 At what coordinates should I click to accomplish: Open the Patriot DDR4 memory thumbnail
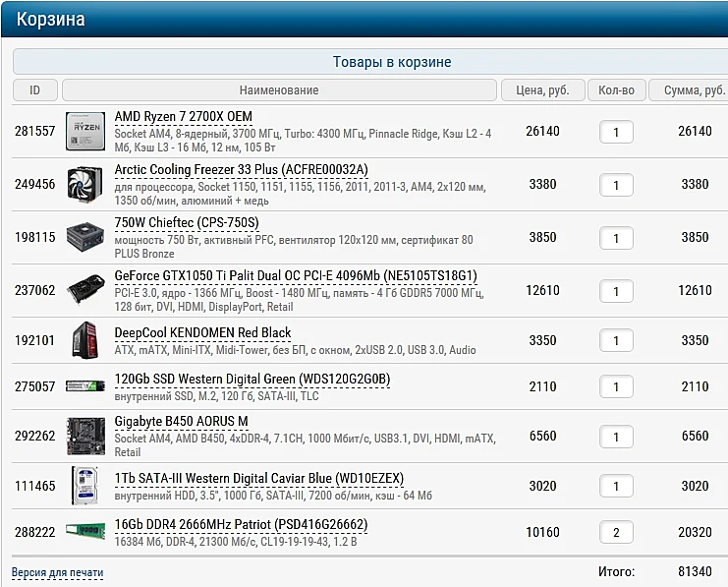tap(85, 530)
